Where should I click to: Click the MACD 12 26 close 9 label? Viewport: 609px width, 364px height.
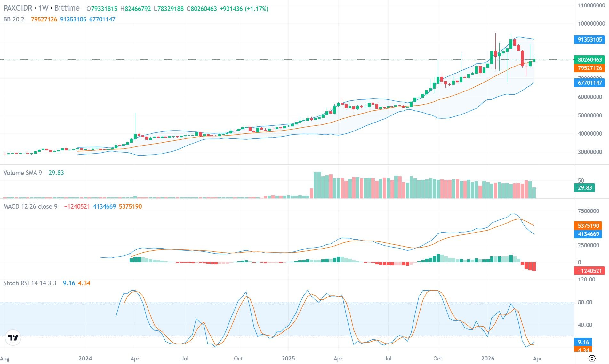click(x=30, y=207)
